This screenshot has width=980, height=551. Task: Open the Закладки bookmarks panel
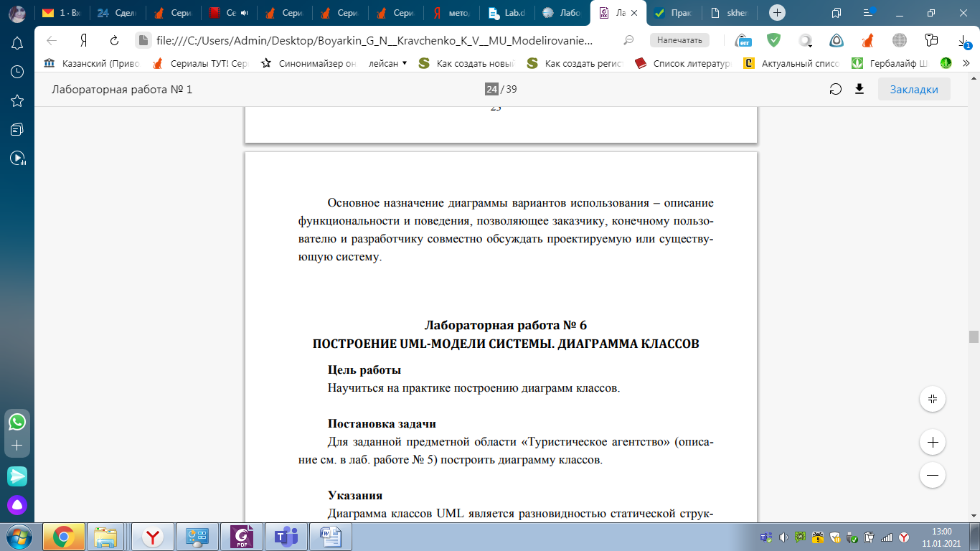(x=914, y=90)
